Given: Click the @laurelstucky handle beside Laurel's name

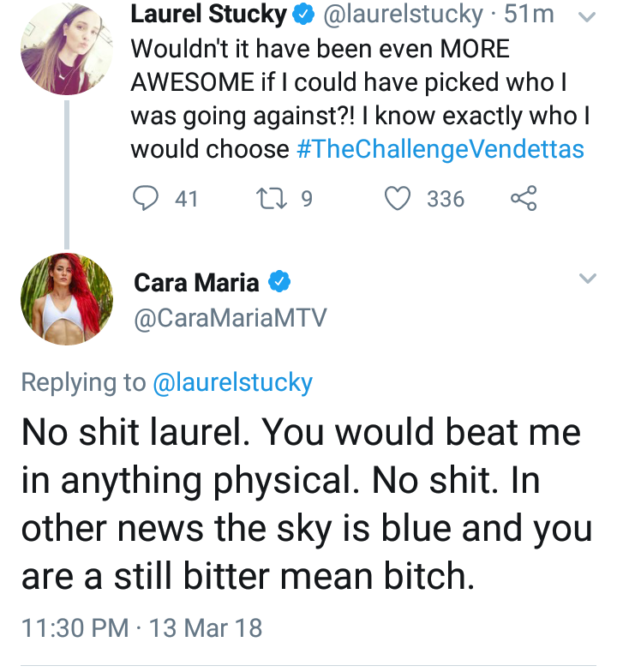Looking at the screenshot, I should click(x=403, y=15).
